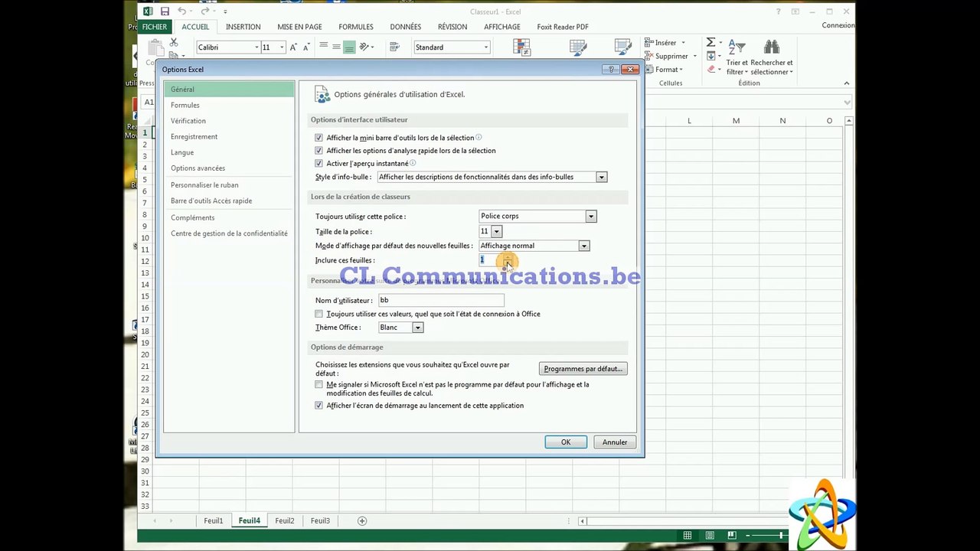Select the top align icon
Screen dimensions: 980x551
click(x=323, y=47)
